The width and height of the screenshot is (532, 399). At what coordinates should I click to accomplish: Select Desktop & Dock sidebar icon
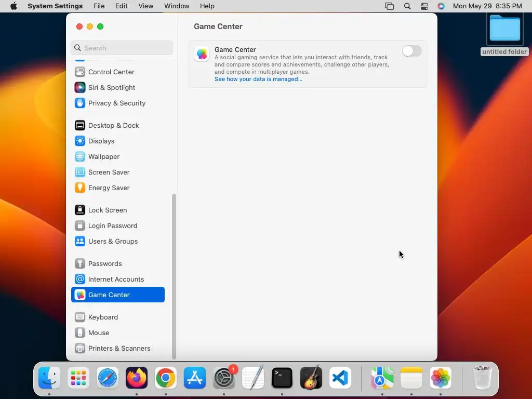click(79, 126)
